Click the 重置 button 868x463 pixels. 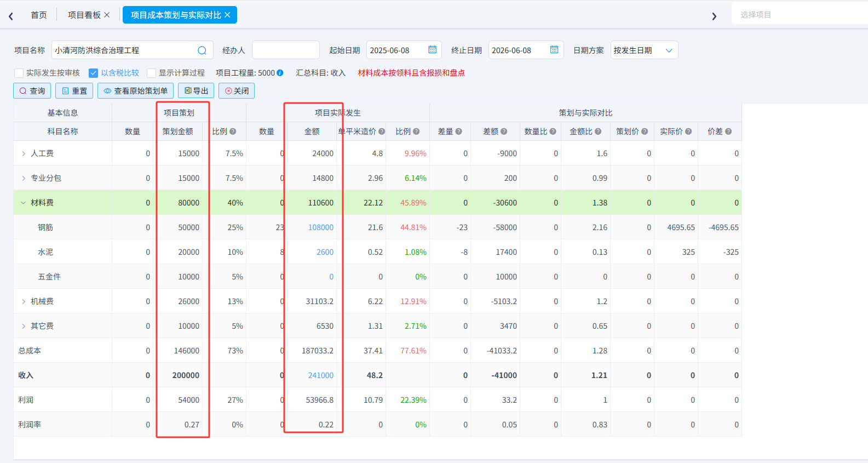[74, 91]
